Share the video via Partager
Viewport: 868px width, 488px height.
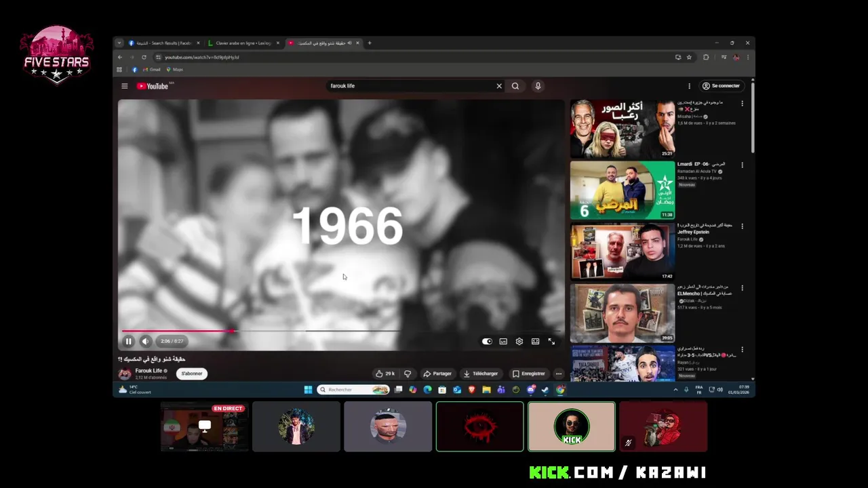coord(437,373)
